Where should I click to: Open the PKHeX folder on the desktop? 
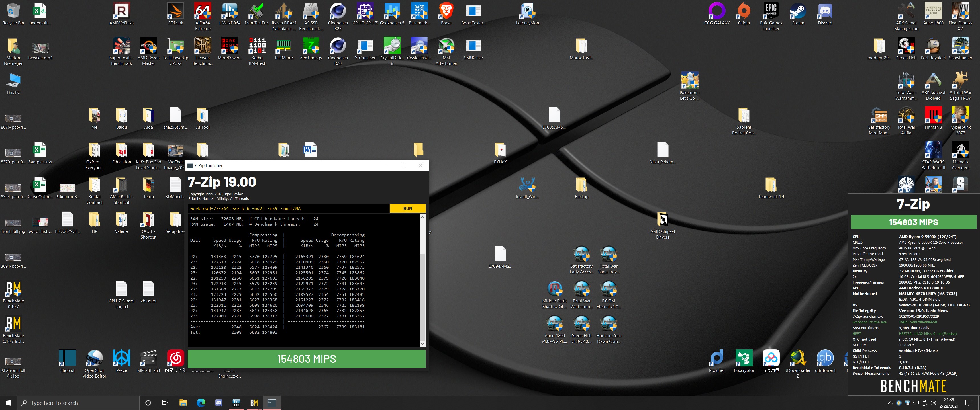pyautogui.click(x=500, y=153)
